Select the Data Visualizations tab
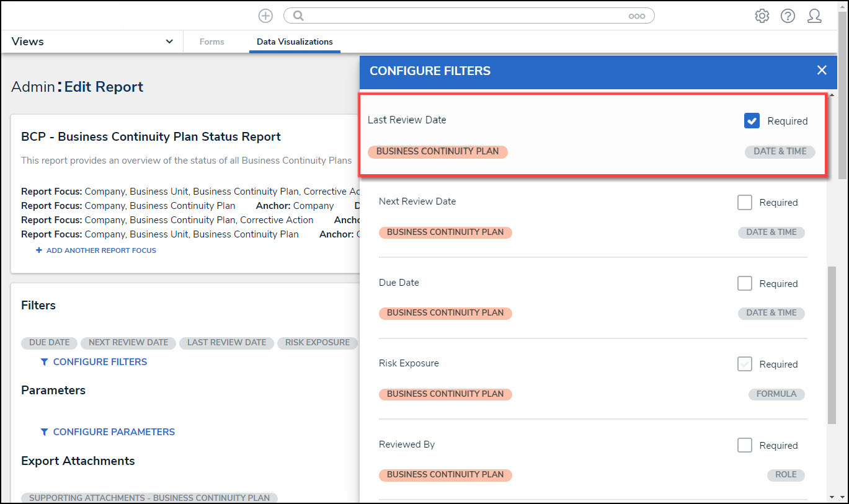 coord(295,42)
